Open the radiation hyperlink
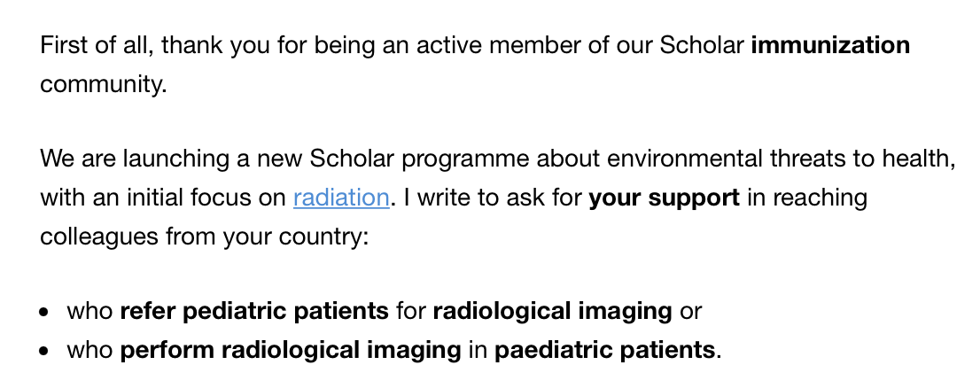The height and width of the screenshot is (388, 980). 341,198
